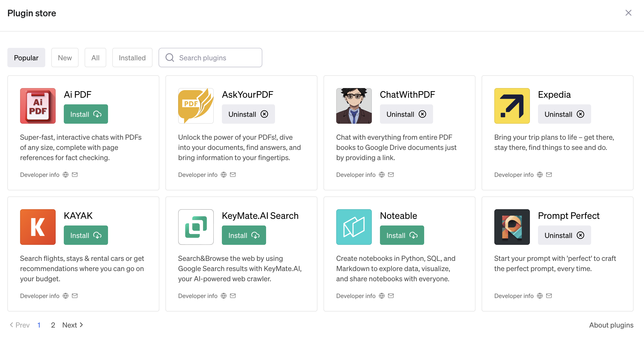This screenshot has height=339, width=644.
Task: Install the KeyMate.AI Search plugin
Action: (244, 235)
